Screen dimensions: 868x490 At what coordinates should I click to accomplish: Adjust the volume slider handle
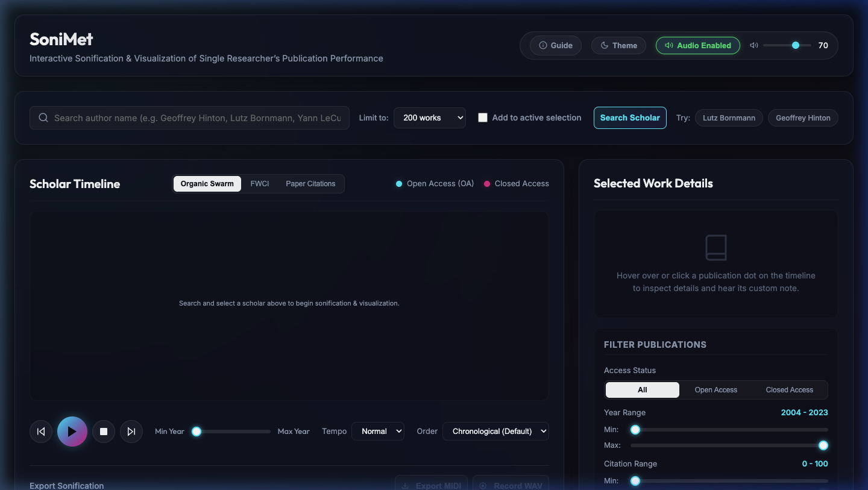[796, 45]
